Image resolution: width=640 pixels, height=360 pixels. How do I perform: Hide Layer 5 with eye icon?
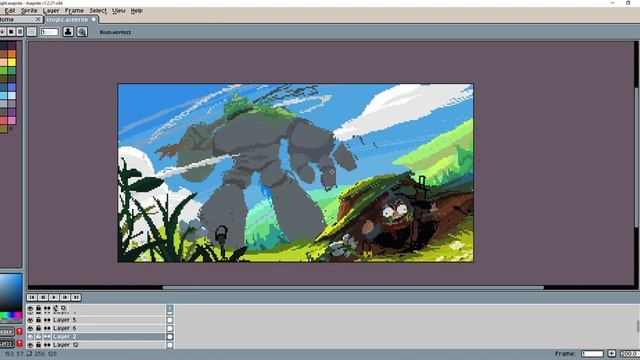(30, 320)
